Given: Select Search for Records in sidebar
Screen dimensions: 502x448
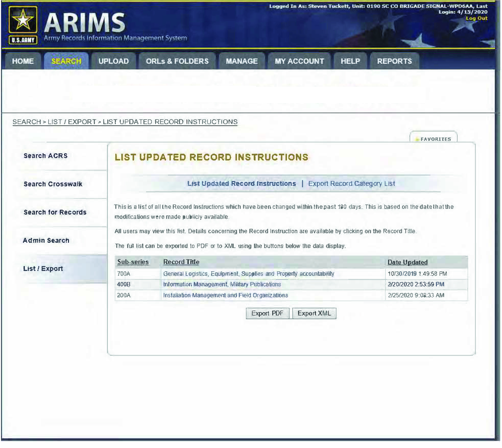Looking at the screenshot, I should 55,212.
